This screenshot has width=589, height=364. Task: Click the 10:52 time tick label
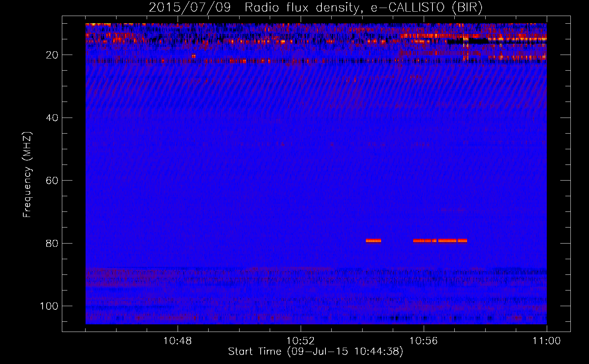pyautogui.click(x=301, y=341)
